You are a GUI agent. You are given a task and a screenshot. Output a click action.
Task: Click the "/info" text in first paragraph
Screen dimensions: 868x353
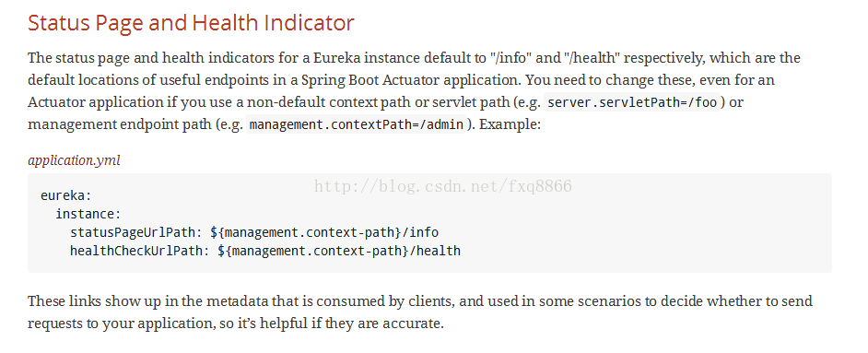510,58
